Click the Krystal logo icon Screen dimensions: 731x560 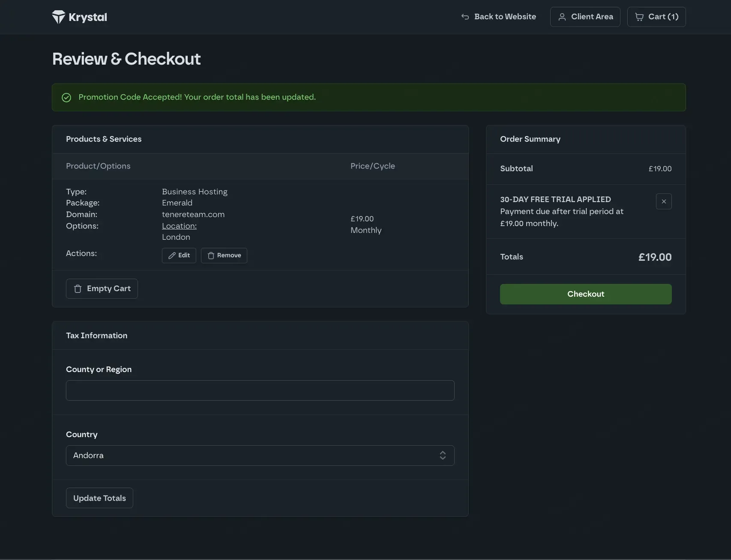(x=58, y=17)
